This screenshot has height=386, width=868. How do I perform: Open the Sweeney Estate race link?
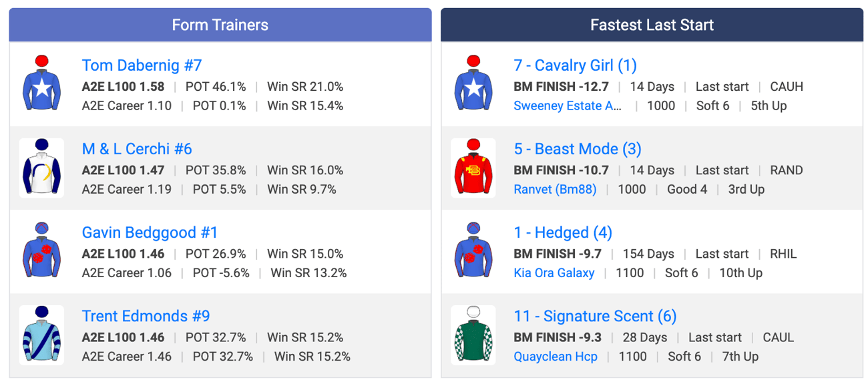click(568, 106)
